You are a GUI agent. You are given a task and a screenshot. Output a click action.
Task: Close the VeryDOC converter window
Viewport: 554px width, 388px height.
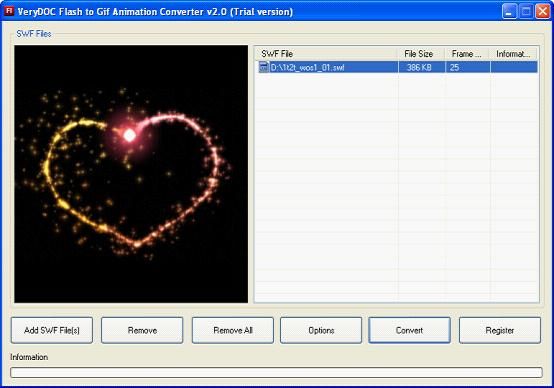[x=543, y=12]
